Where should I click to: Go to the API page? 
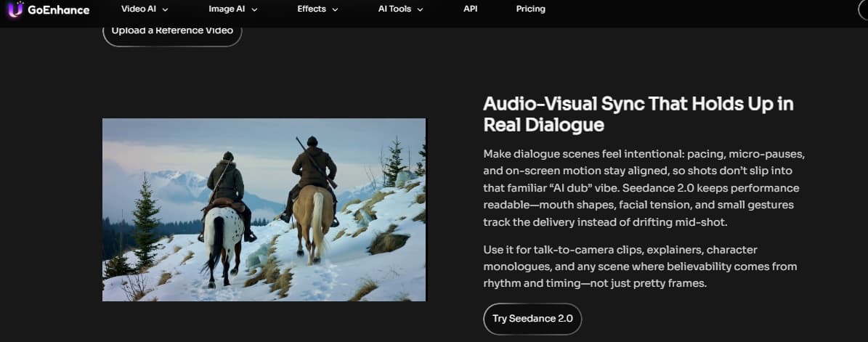click(470, 9)
